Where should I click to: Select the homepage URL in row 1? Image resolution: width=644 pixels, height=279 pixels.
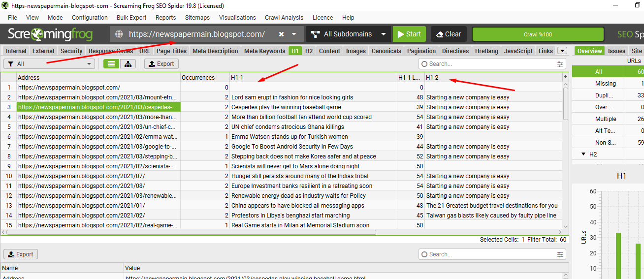(x=98, y=88)
